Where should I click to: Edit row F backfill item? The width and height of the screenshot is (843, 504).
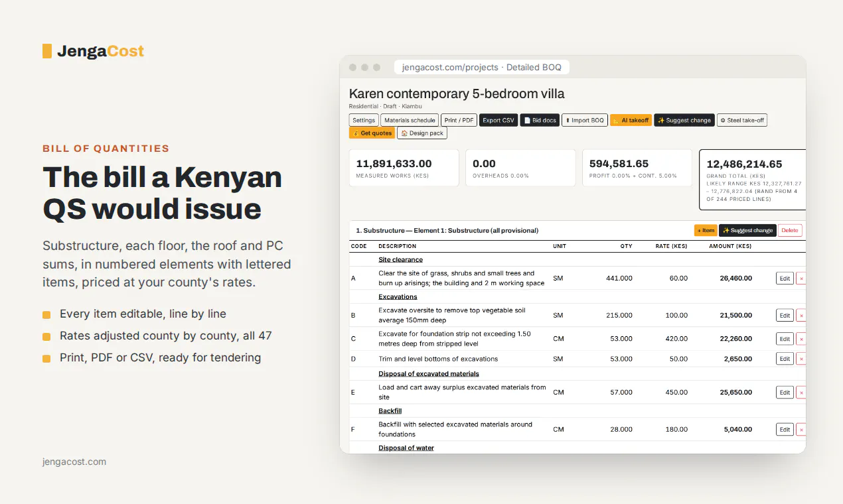(785, 429)
